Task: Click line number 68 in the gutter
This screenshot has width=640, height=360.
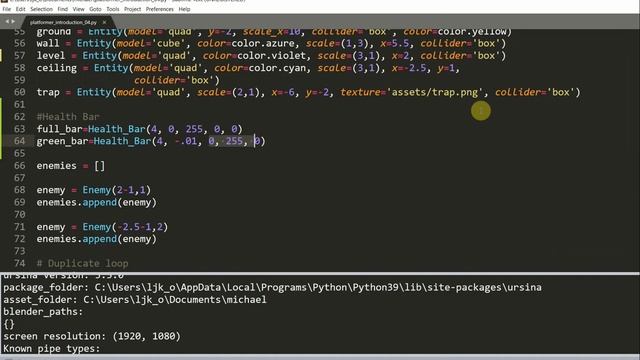Action: point(19,190)
